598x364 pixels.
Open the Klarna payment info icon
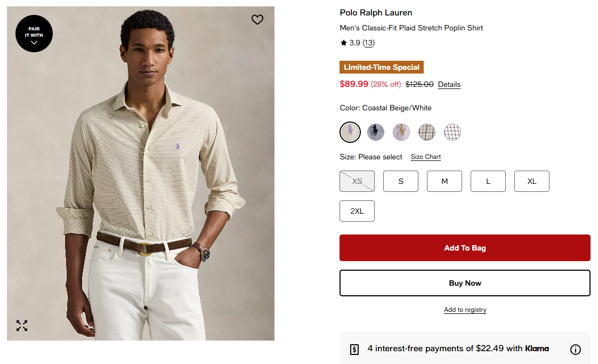coord(576,350)
